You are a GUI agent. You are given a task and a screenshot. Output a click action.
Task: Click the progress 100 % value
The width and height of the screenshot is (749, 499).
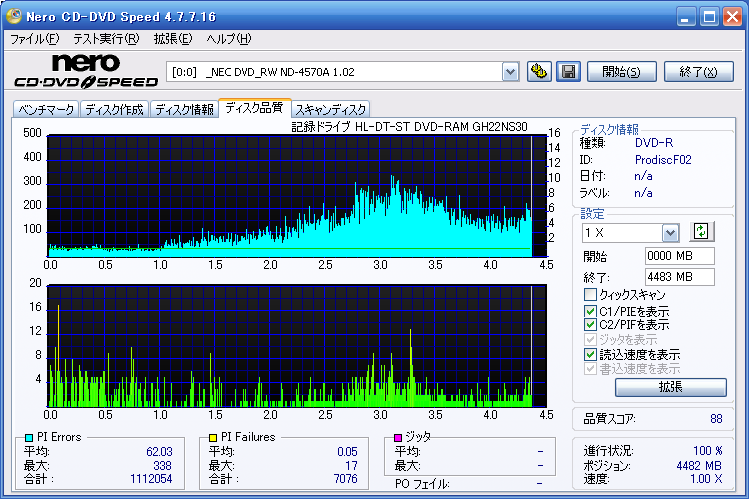(x=707, y=451)
